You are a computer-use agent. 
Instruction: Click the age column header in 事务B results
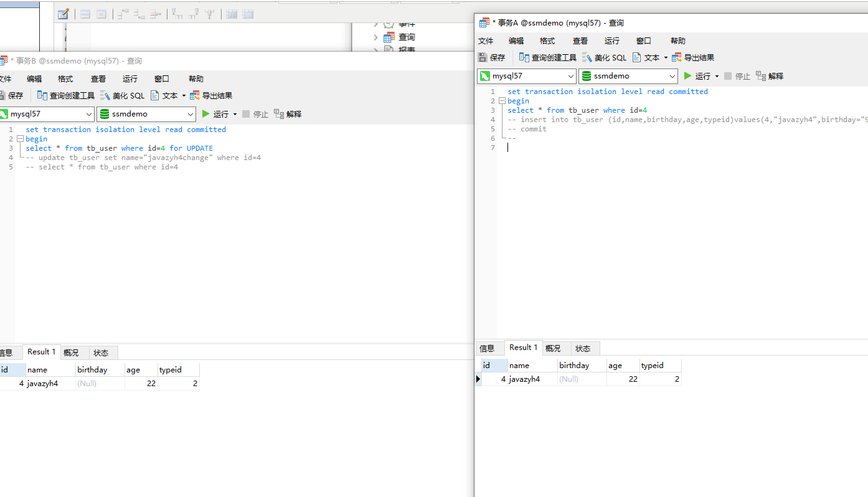(141, 370)
